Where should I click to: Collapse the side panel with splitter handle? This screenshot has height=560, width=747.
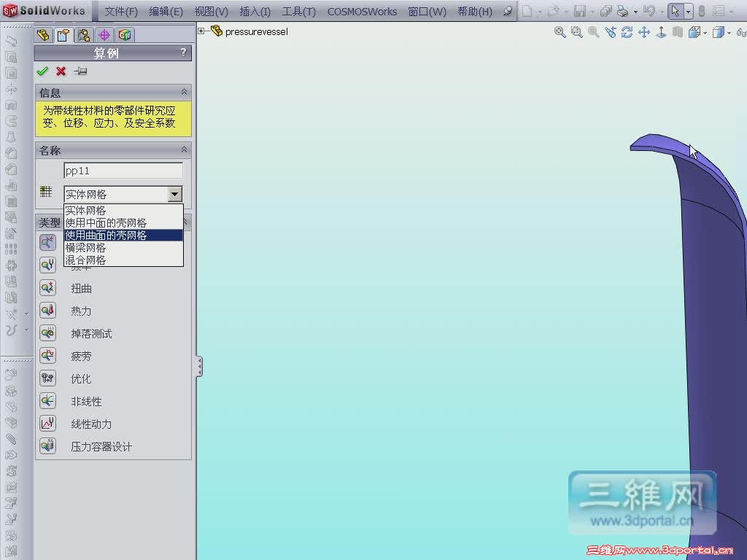pos(200,367)
